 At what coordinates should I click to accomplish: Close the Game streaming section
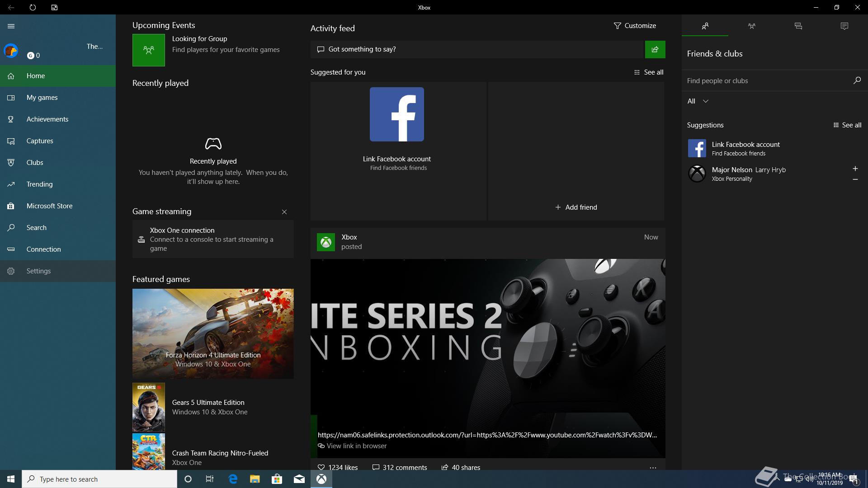point(284,212)
